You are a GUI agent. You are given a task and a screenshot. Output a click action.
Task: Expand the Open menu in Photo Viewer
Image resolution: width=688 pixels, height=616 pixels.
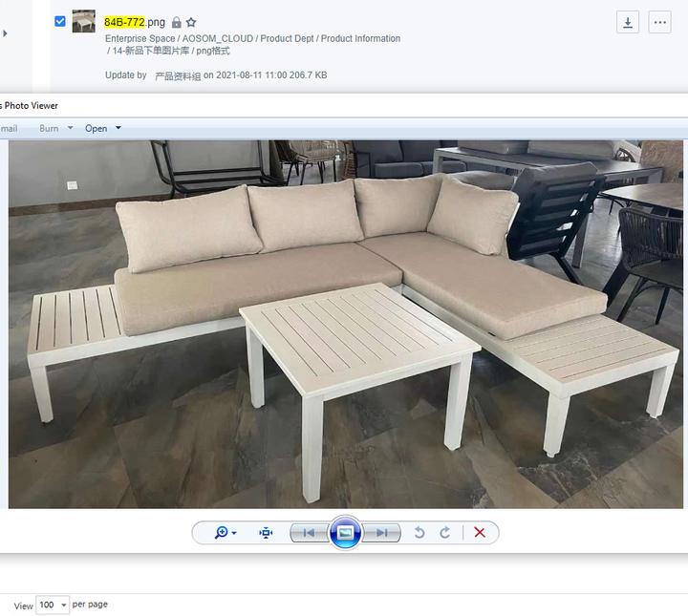(103, 128)
